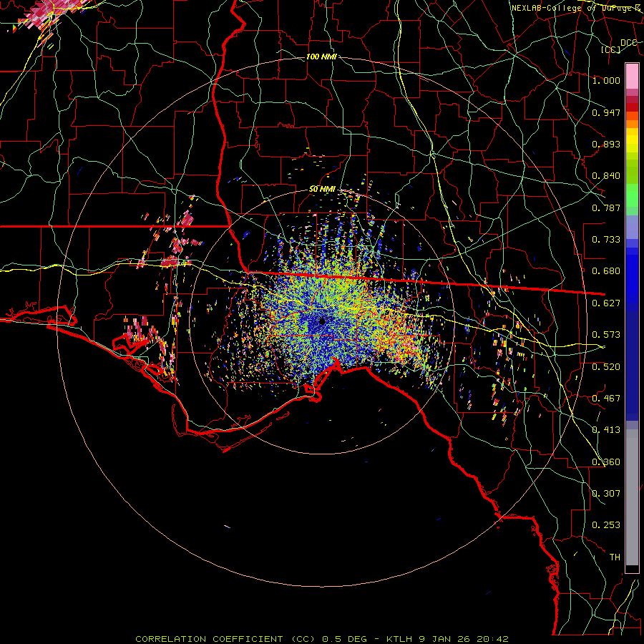The width and height of the screenshot is (644, 644).
Task: Click the 0.573 scale value
Action: (606, 335)
